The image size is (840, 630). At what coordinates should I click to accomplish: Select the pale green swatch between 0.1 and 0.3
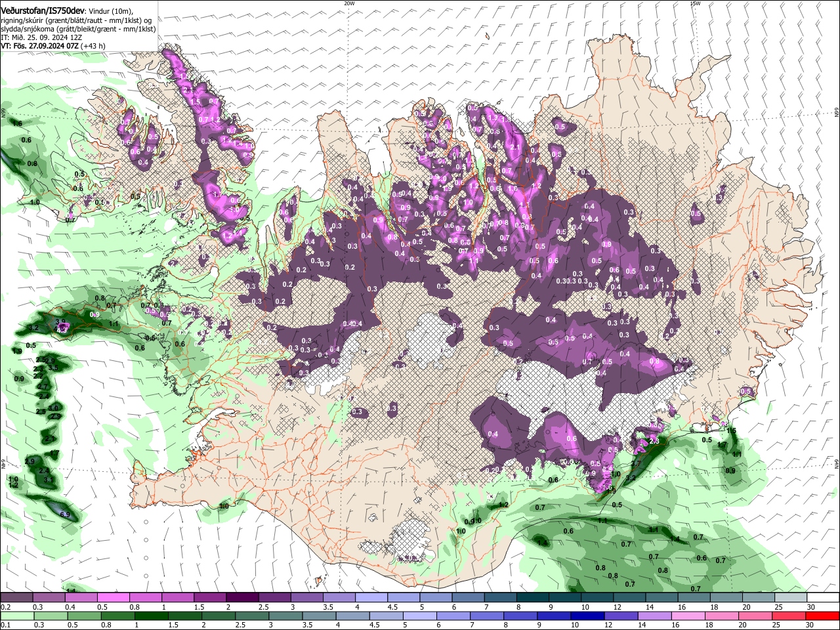pos(16,616)
